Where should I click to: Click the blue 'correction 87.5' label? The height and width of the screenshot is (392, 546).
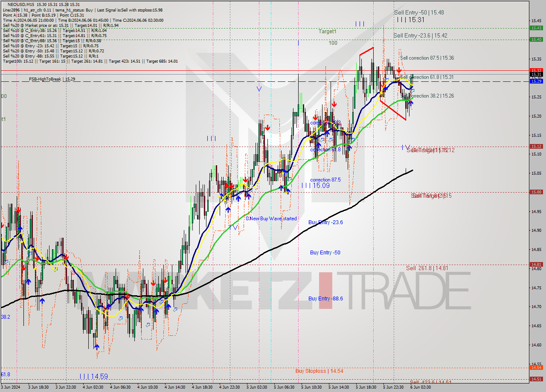pos(325,180)
